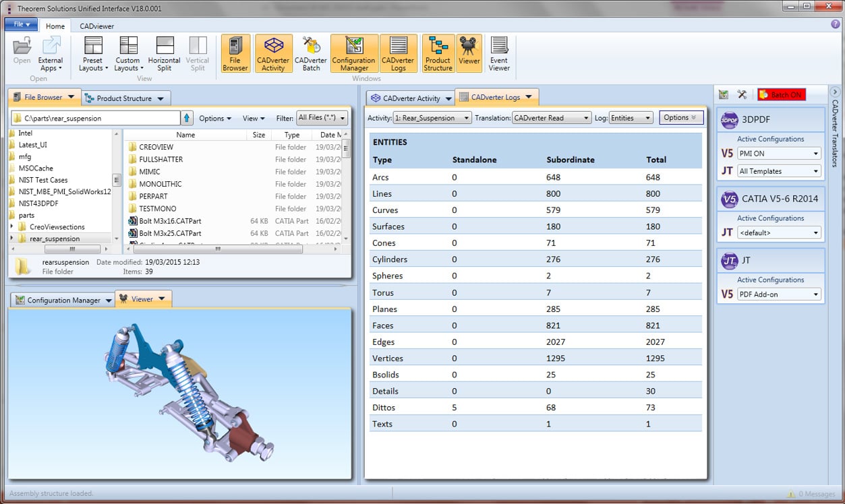Open the <default> JT configuration dropdown
845x504 pixels.
[x=778, y=232]
